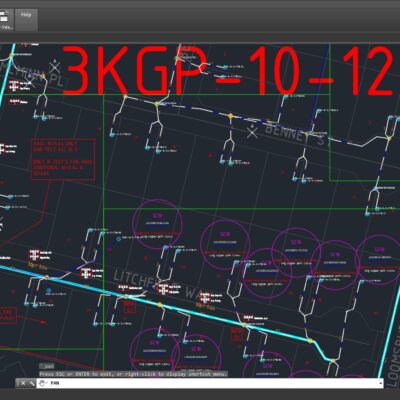Expand command history arrow at command line end
400x400 pixels.
(381, 383)
